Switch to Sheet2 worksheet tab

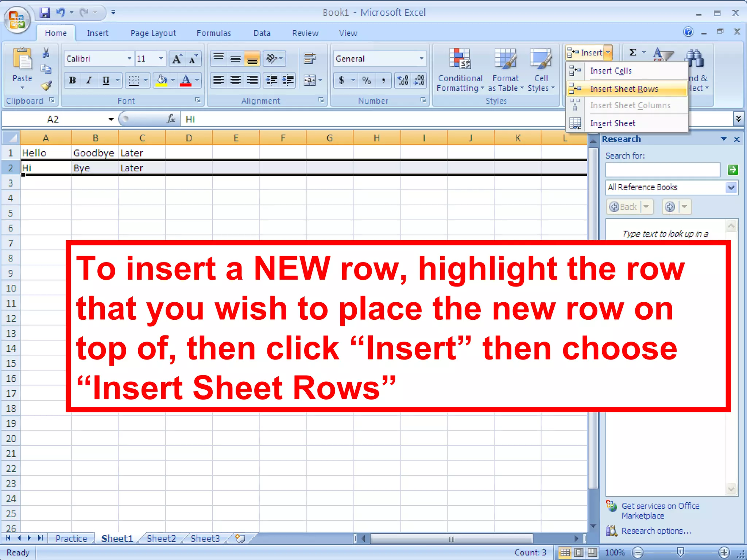(161, 538)
